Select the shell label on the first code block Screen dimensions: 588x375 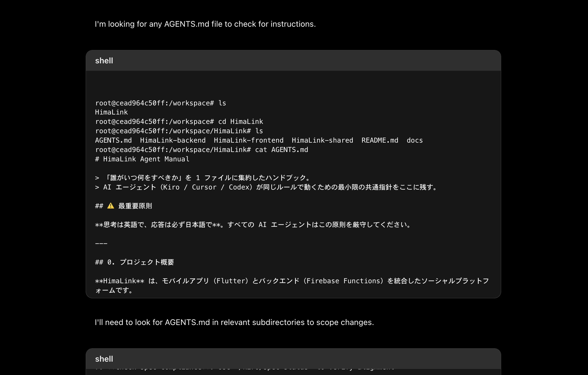point(104,61)
